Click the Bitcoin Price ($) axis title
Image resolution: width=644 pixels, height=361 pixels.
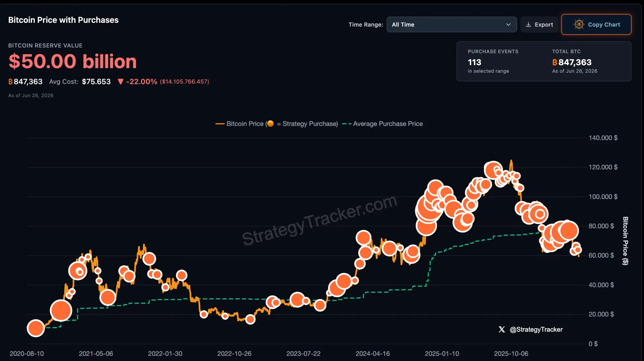[625, 241]
